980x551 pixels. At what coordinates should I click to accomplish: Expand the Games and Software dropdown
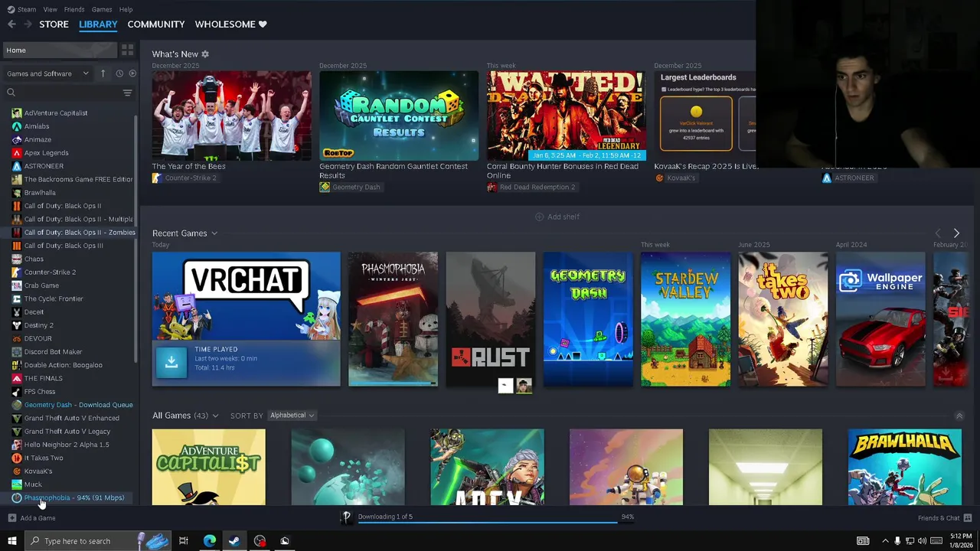click(47, 73)
